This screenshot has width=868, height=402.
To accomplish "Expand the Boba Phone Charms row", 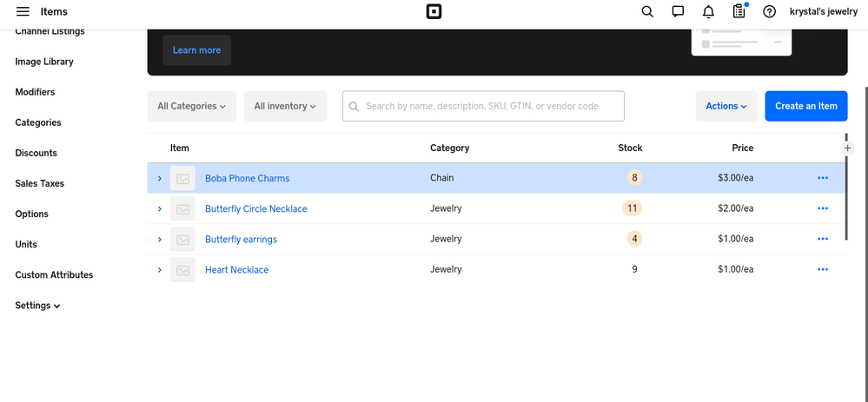I will coord(160,178).
